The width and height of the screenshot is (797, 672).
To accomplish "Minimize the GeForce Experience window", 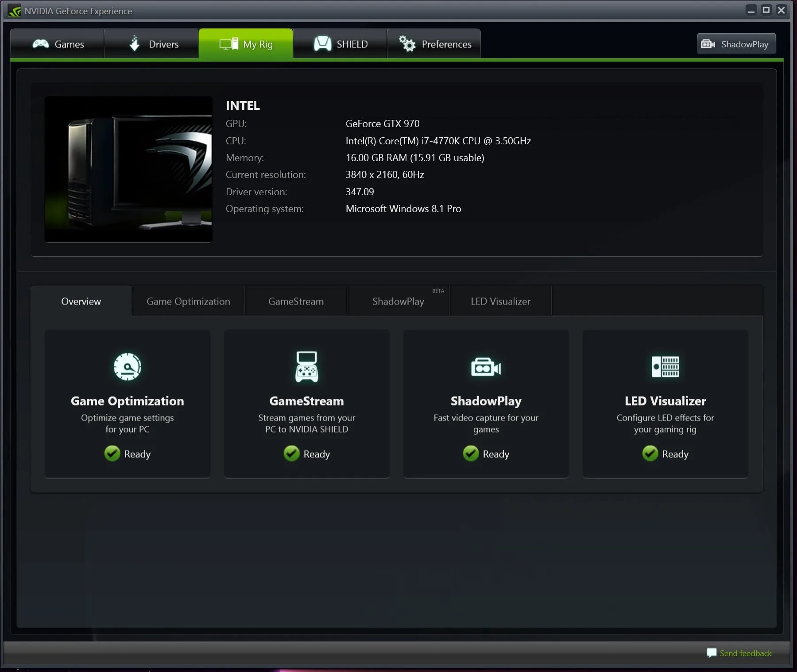I will click(x=751, y=10).
